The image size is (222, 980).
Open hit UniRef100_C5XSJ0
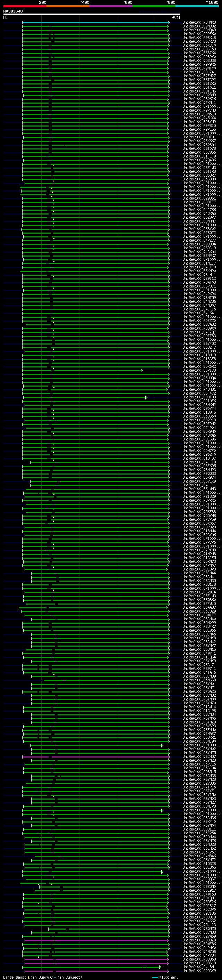pyautogui.click(x=199, y=45)
